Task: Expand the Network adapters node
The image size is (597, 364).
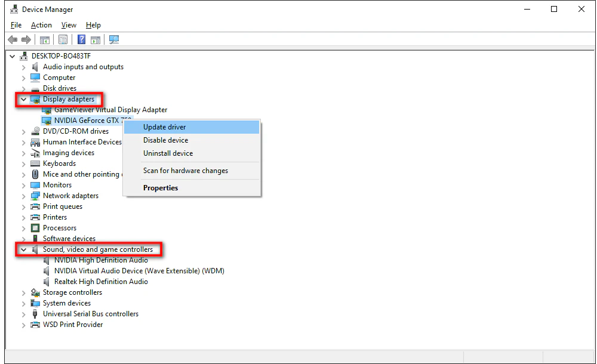Action: (24, 195)
